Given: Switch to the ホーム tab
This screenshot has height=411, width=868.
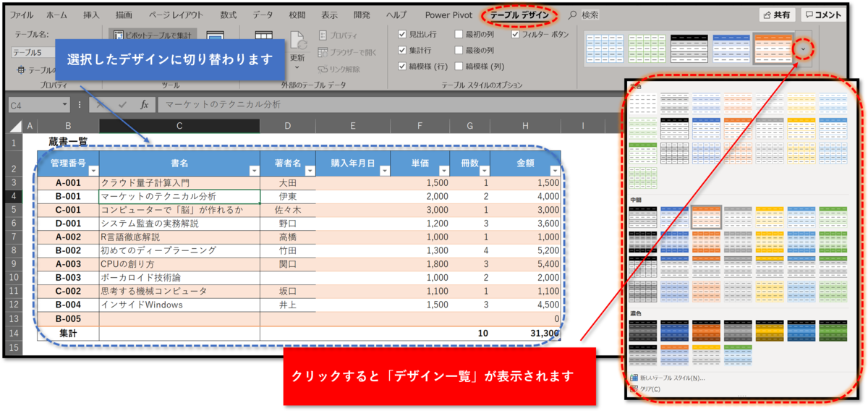Looking at the screenshot, I should 56,14.
